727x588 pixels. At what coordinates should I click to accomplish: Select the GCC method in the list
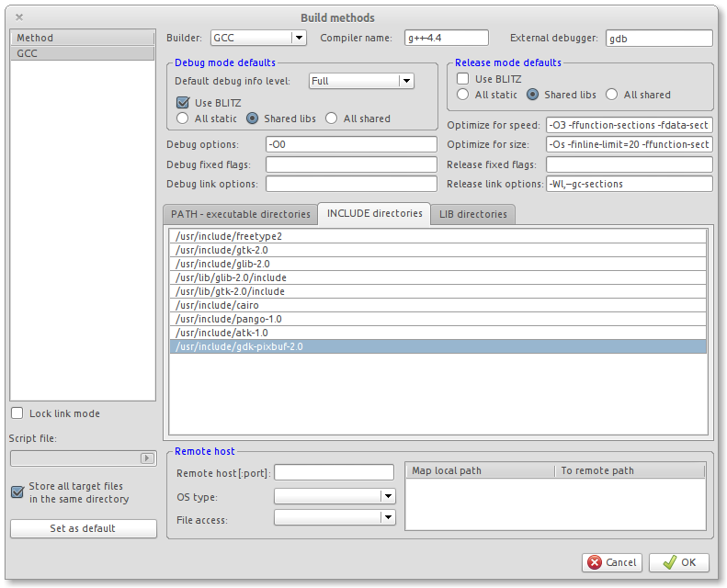pos(83,54)
